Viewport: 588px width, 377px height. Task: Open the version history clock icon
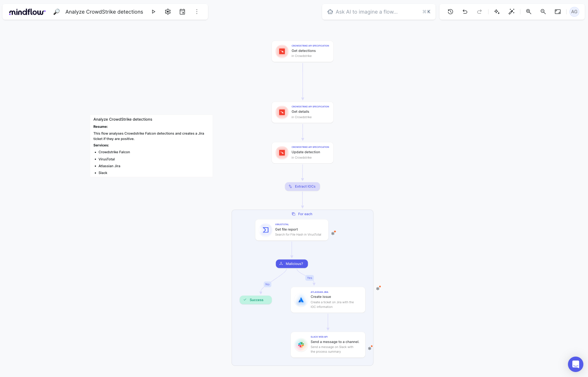[451, 12]
